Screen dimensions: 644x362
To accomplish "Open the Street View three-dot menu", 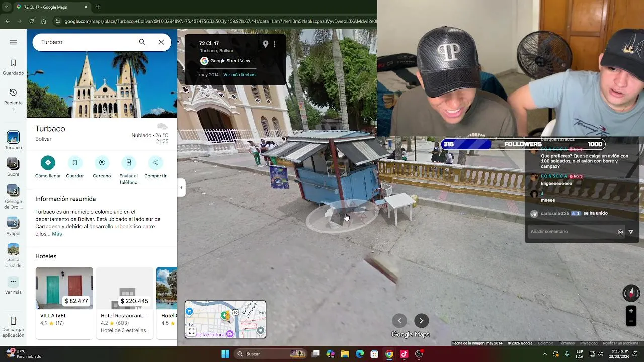I will coord(274,44).
